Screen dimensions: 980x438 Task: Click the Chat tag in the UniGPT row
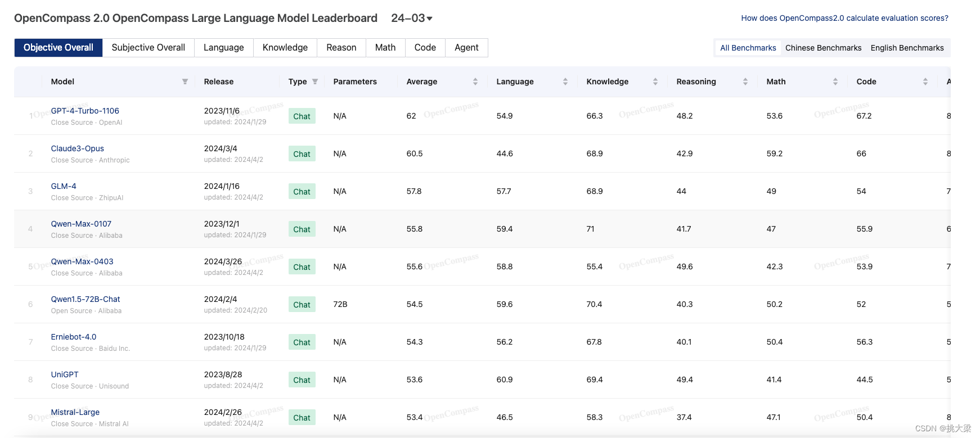(x=302, y=380)
